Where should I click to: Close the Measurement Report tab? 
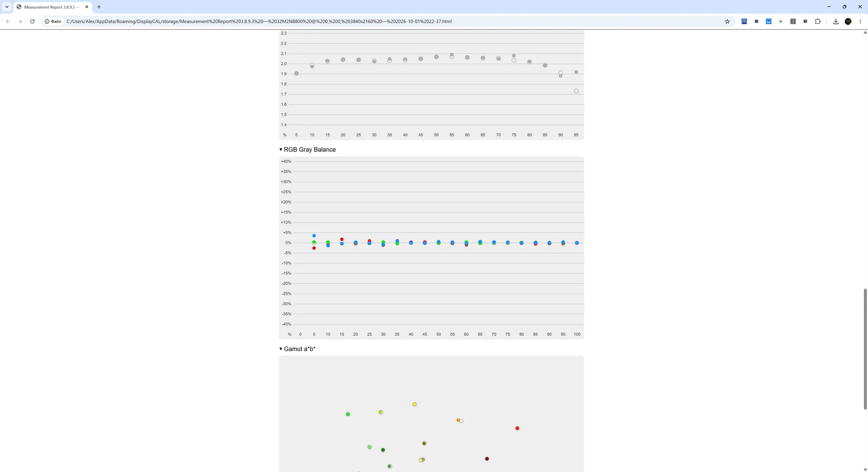(87, 7)
